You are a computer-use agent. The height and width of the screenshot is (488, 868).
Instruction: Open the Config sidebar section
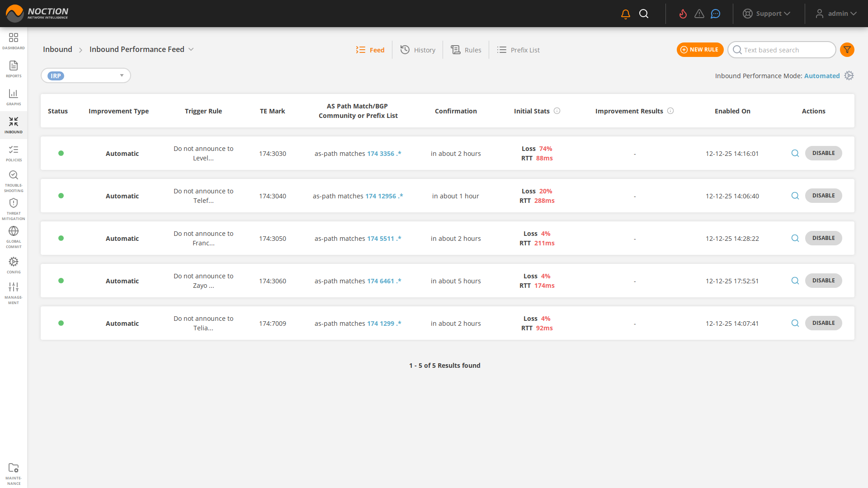14,263
